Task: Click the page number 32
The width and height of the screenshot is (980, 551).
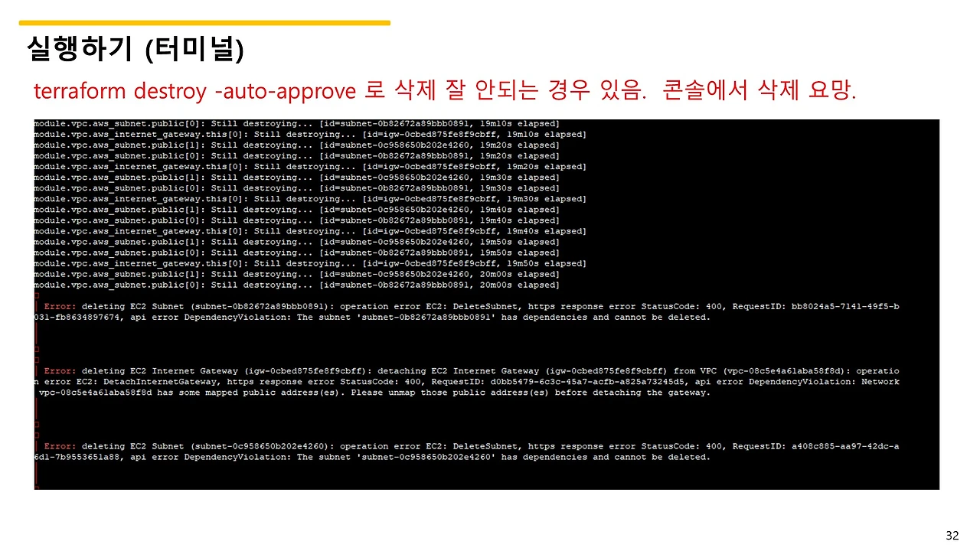Action: click(x=952, y=533)
